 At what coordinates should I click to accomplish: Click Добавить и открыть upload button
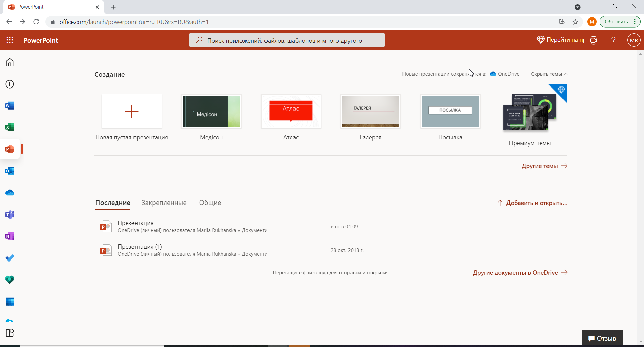click(533, 203)
